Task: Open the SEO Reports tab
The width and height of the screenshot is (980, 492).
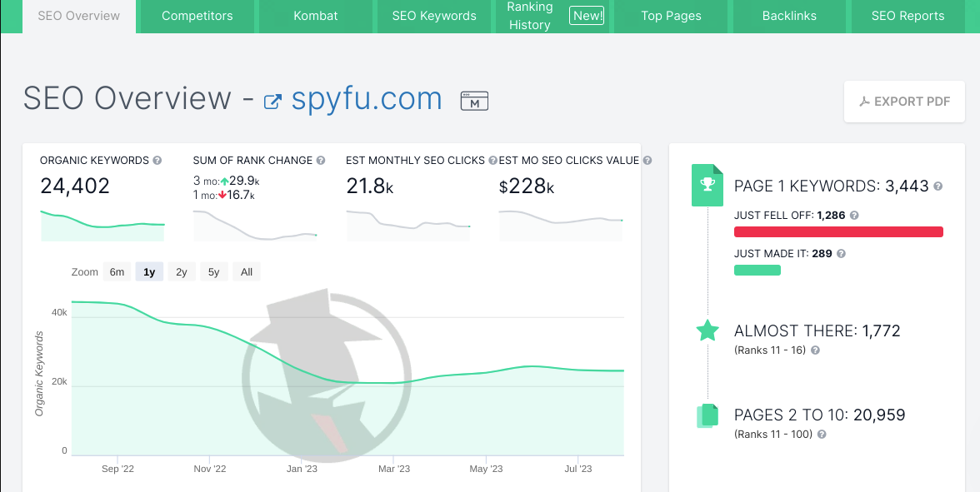Action: (908, 17)
